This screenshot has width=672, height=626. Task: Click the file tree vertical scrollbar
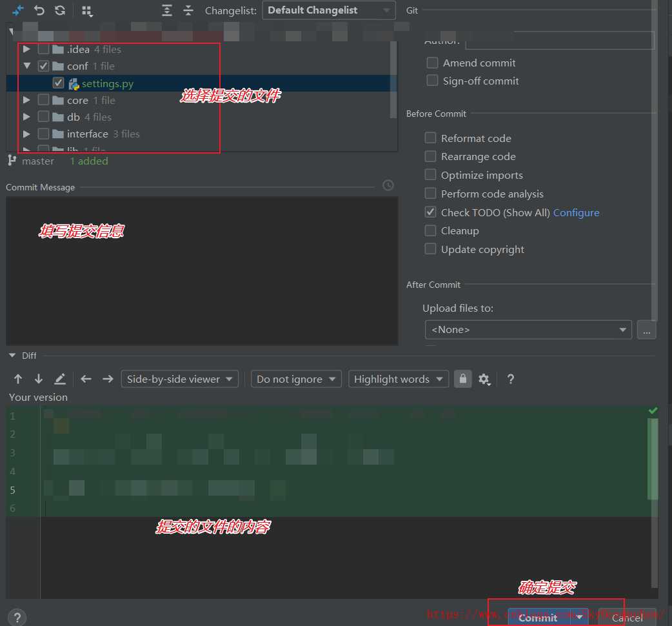393,80
